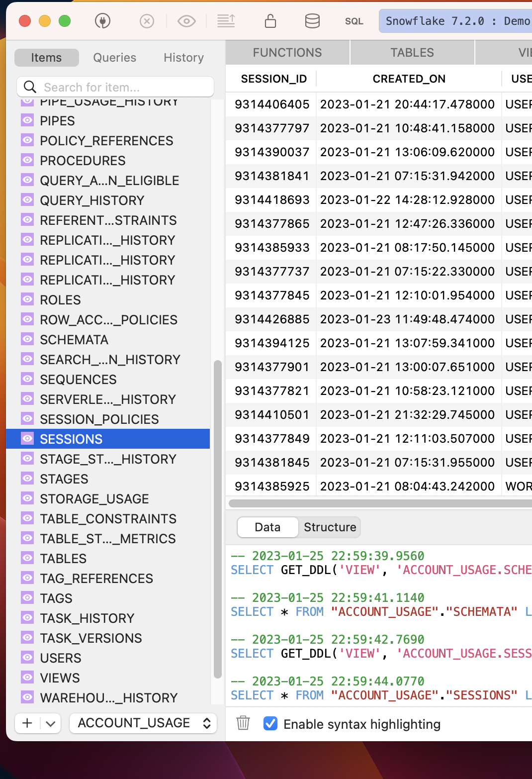Open the query log icon in the toolbar
The image size is (532, 779).
pyautogui.click(x=226, y=21)
